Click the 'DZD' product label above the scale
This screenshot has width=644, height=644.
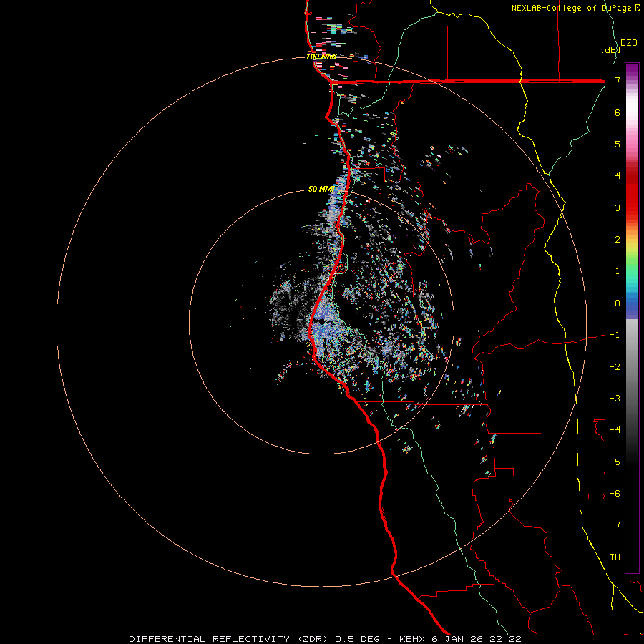[x=629, y=43]
